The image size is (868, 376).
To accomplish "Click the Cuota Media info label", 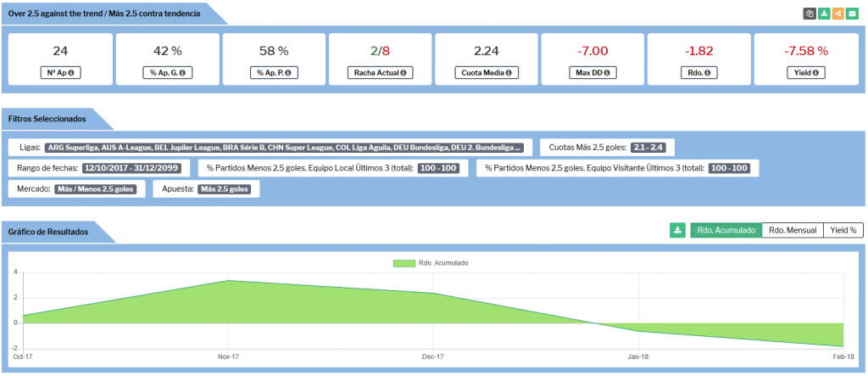I will pos(487,73).
